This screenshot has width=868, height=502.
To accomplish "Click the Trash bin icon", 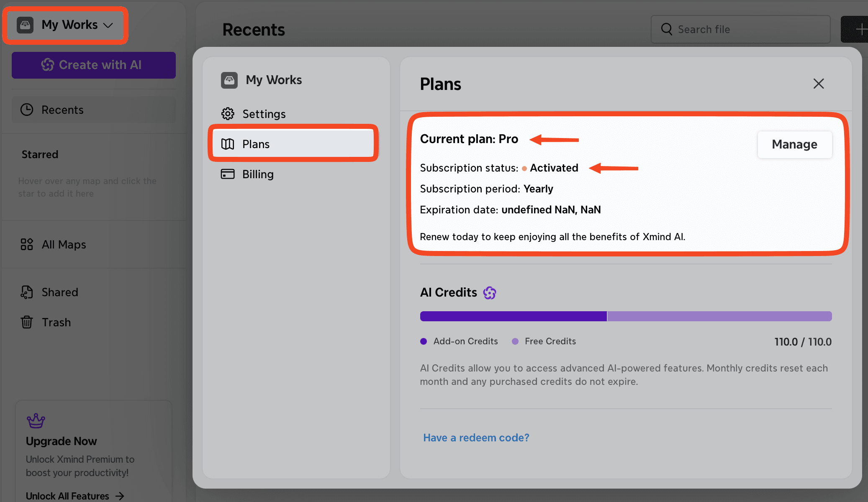I will pos(27,322).
